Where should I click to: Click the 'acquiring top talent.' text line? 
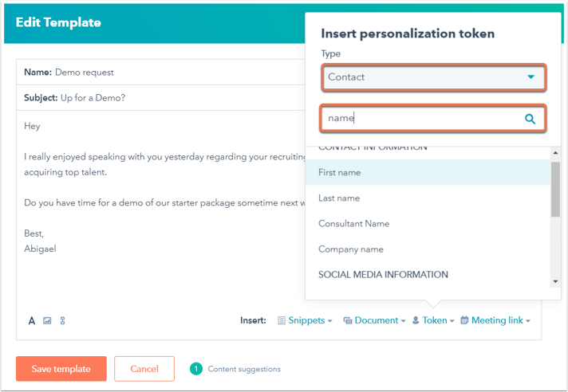coord(65,172)
